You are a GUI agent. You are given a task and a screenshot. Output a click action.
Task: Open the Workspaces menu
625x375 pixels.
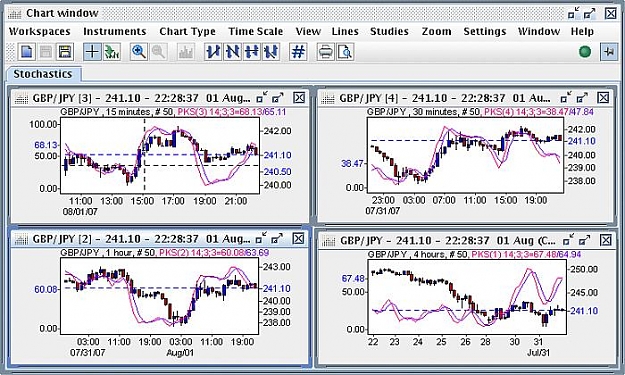click(39, 31)
